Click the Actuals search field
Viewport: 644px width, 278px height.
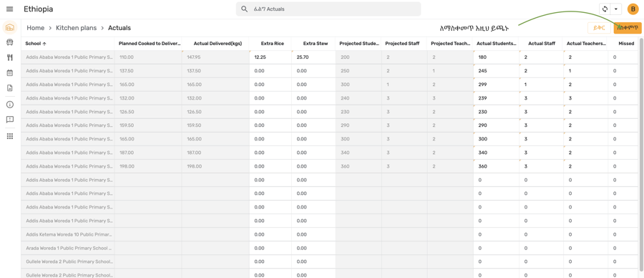pyautogui.click(x=328, y=9)
